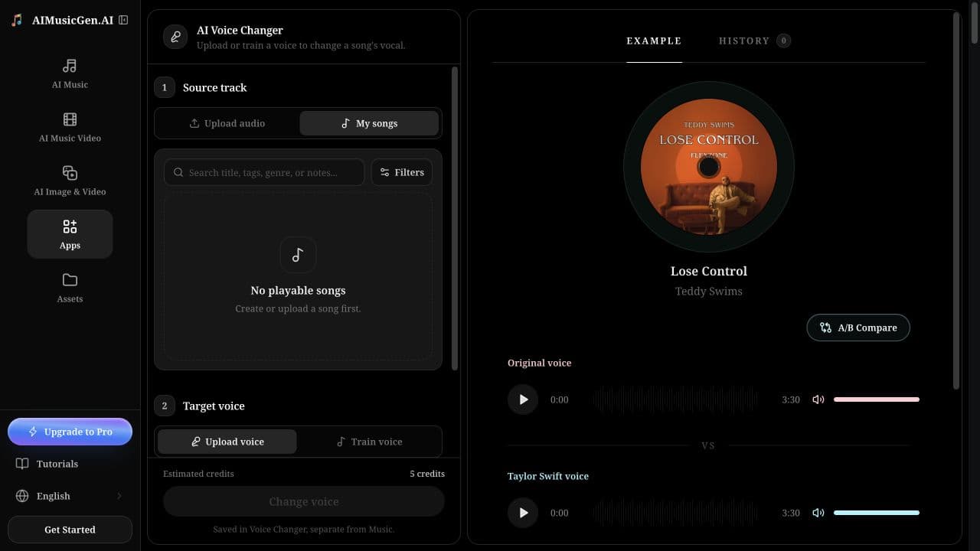Open the Example tab
The width and height of the screenshot is (980, 551).
[654, 41]
